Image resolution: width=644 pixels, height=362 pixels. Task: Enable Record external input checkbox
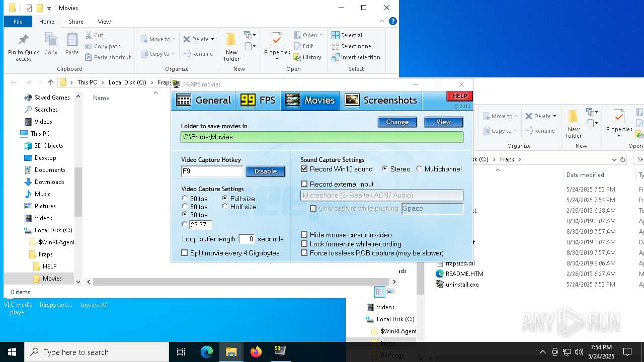(304, 184)
